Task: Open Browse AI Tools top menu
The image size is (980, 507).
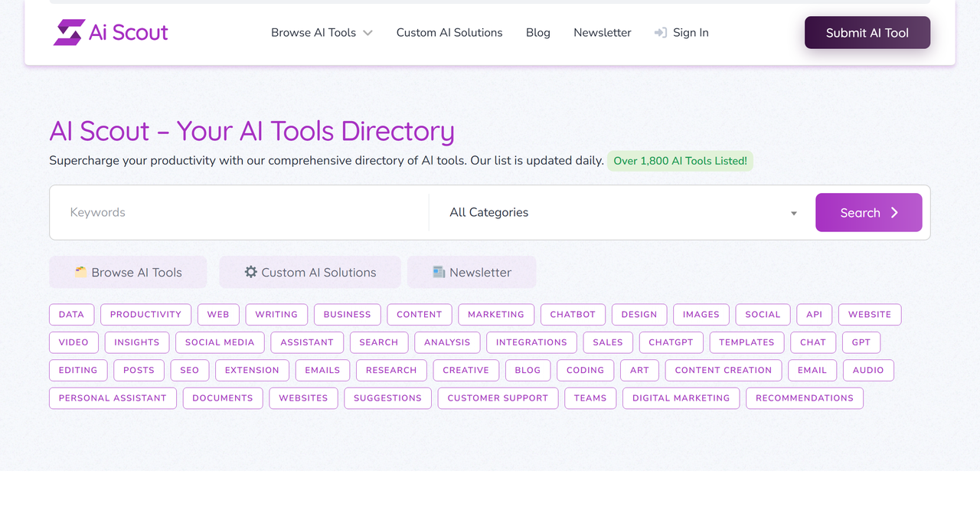Action: point(322,33)
